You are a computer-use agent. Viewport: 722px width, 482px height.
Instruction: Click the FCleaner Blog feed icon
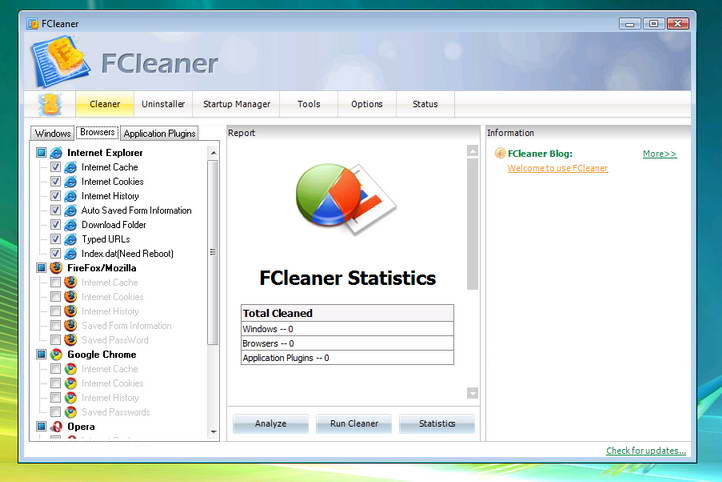[x=500, y=153]
